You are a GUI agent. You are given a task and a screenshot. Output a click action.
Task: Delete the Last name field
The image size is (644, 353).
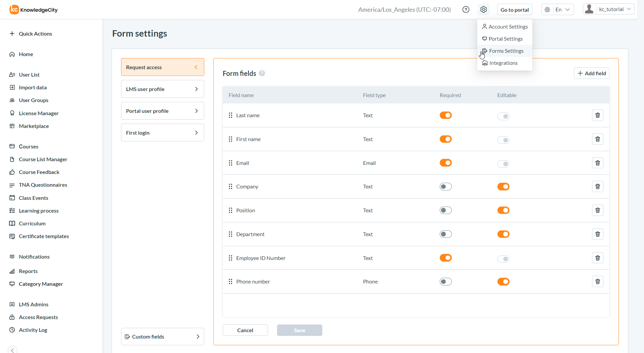coord(597,115)
